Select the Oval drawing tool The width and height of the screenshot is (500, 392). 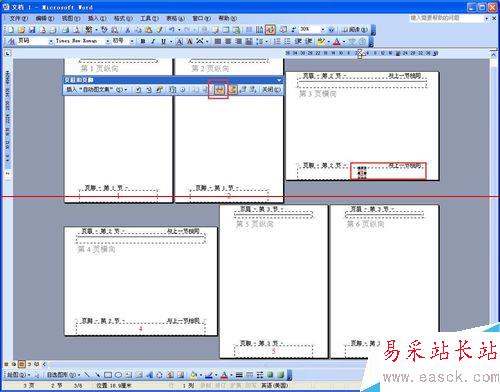(x=118, y=375)
